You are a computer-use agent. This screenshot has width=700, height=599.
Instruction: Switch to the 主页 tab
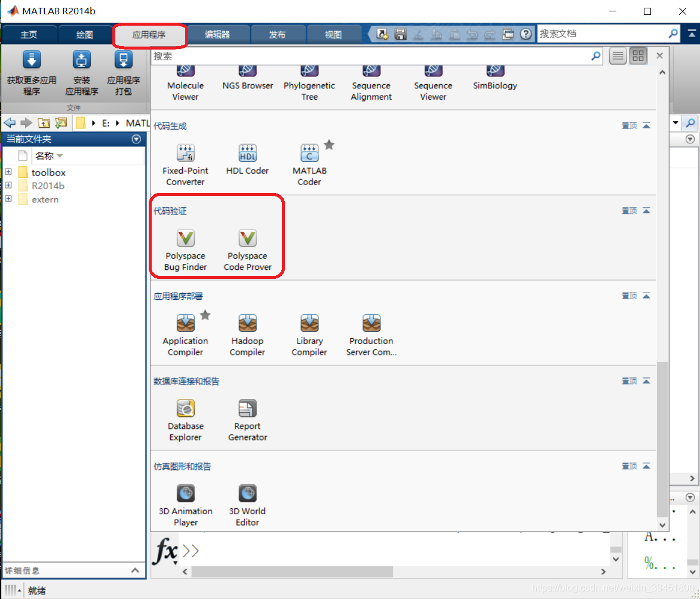pyautogui.click(x=29, y=35)
